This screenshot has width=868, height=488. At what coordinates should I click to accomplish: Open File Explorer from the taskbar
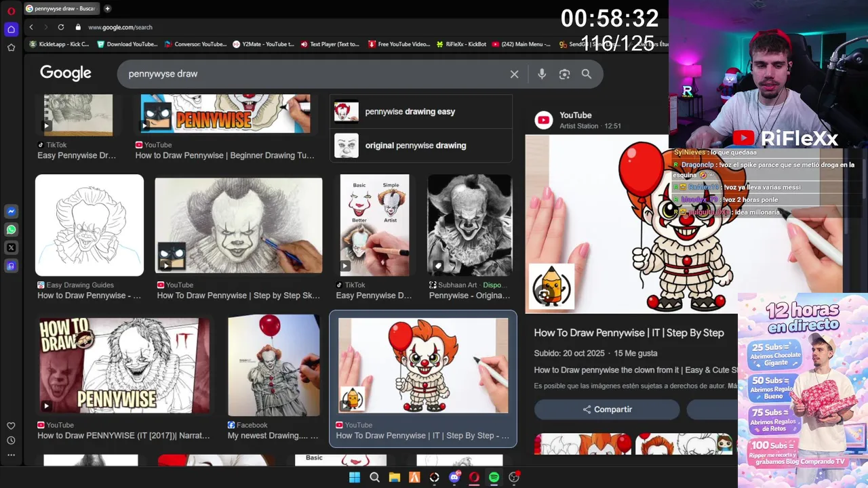395,477
